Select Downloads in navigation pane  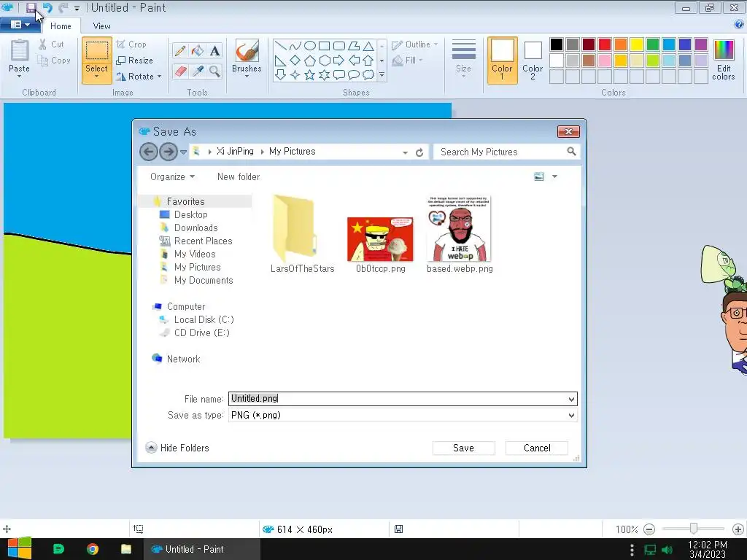pos(196,227)
